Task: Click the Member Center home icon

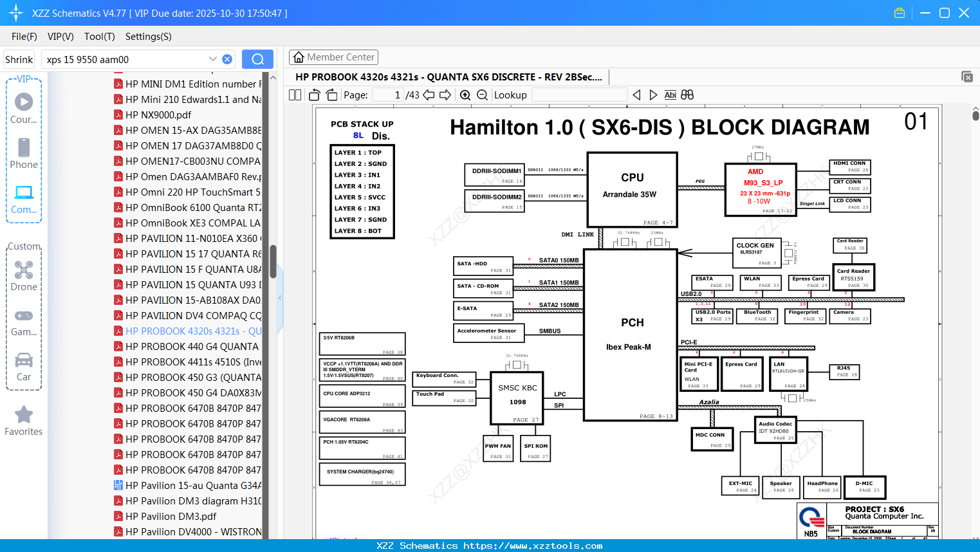Action: [x=299, y=57]
